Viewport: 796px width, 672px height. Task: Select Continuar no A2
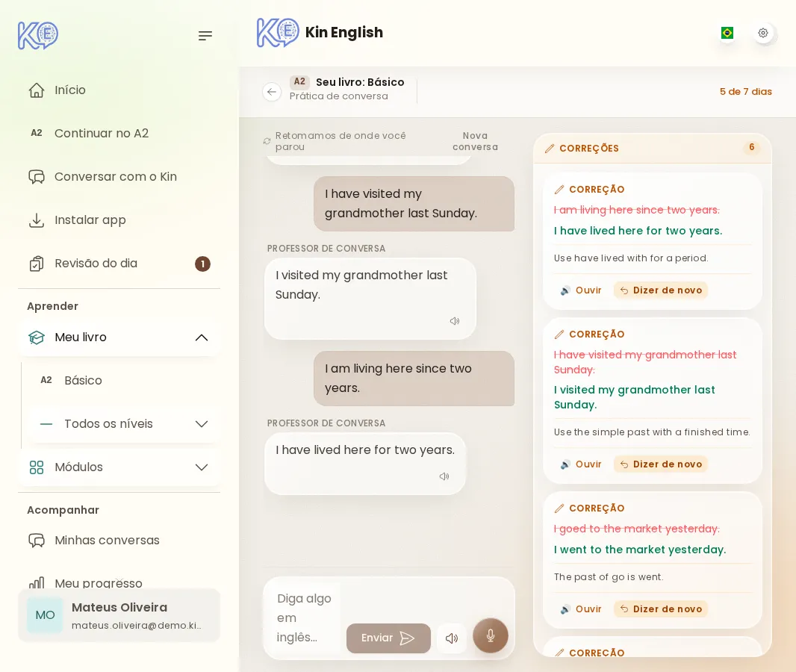(119, 134)
